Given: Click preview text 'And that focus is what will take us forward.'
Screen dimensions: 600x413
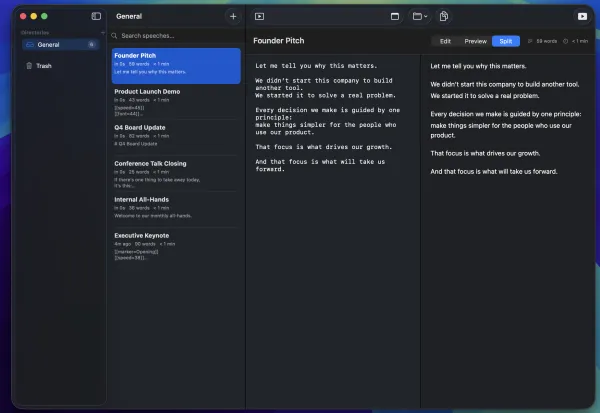Looking at the screenshot, I should click(x=494, y=171).
